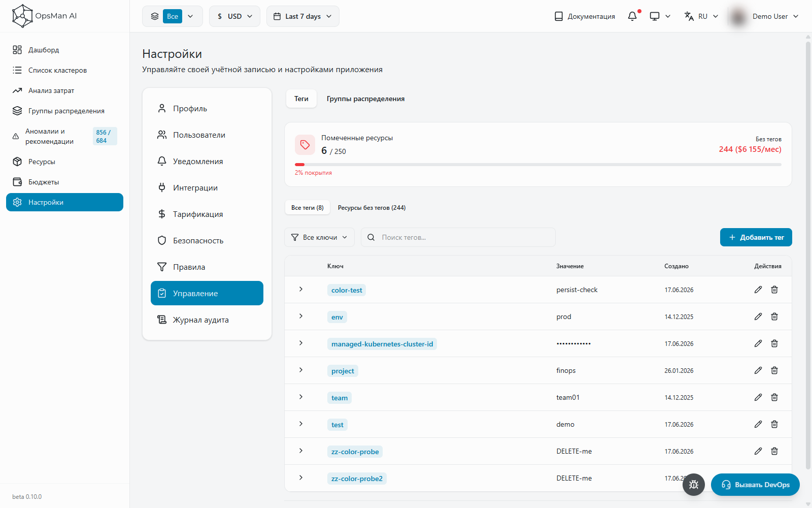Click the team01 value cell

click(x=568, y=397)
